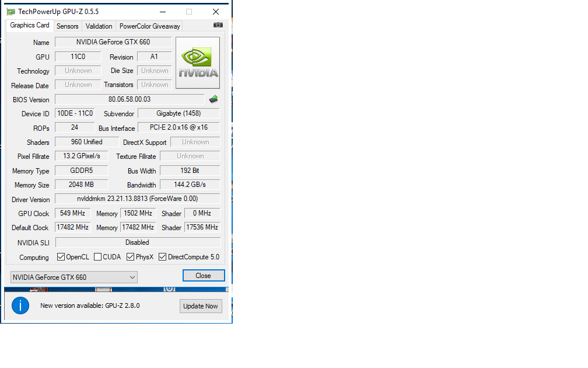Click the Memory Size value 2048 MB
The image size is (588, 368).
(82, 185)
